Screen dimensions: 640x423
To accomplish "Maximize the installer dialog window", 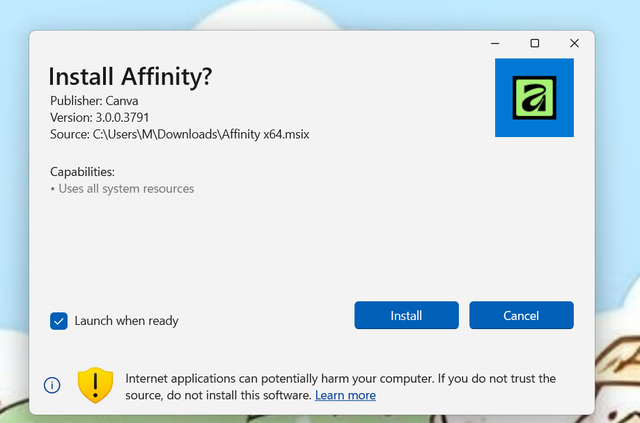I will tap(534, 43).
